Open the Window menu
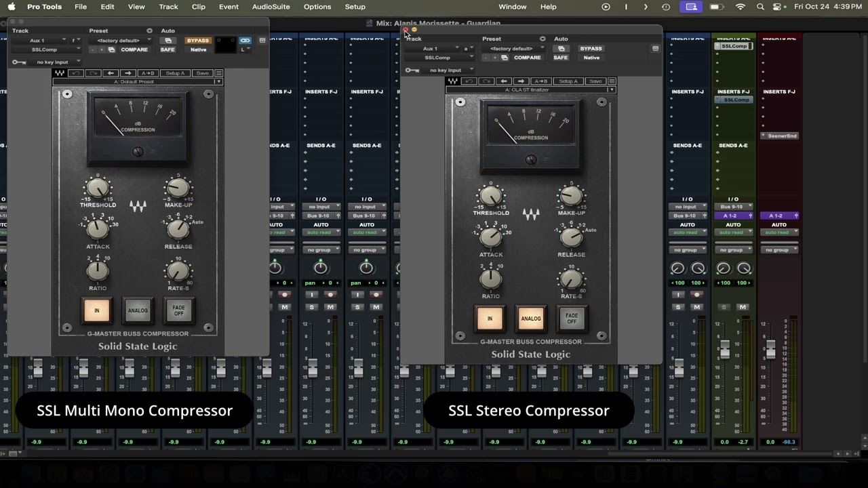The image size is (868, 488). point(513,7)
